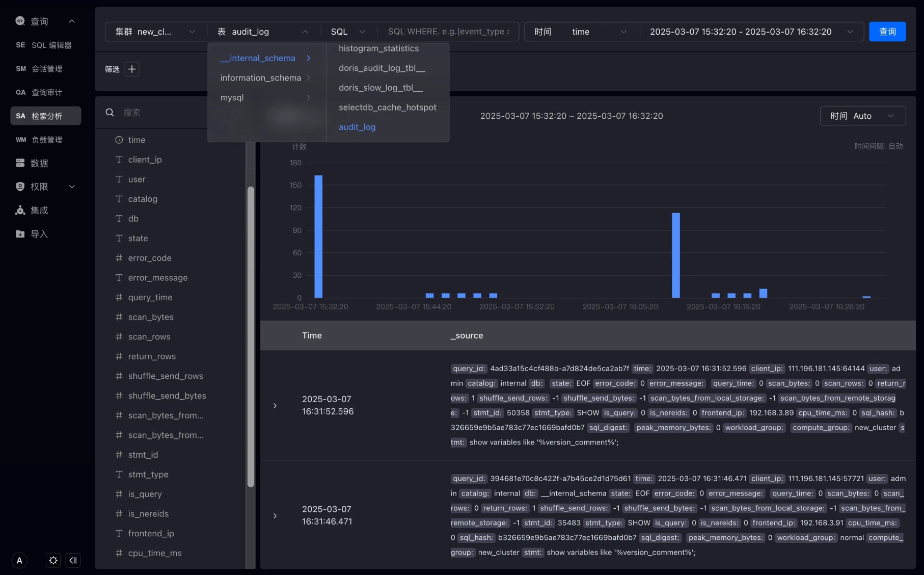Screen dimensions: 924x575
Task: Click the blue 查询 button
Action: coord(887,32)
